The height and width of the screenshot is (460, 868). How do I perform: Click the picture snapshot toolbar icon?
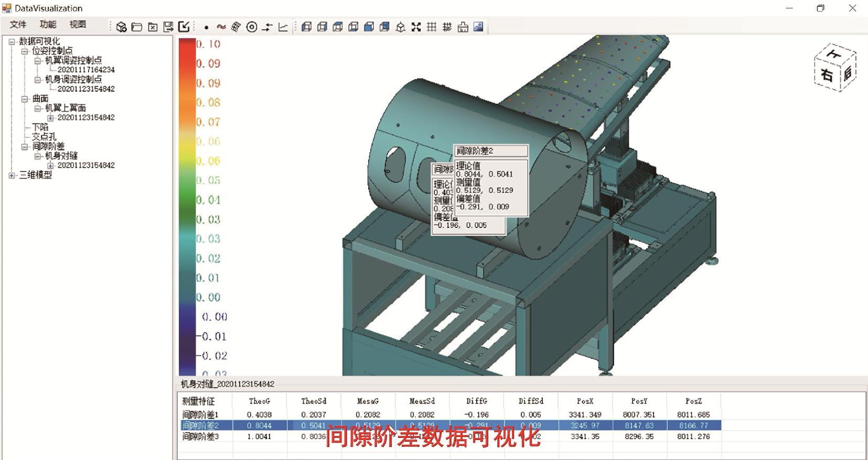(x=478, y=27)
